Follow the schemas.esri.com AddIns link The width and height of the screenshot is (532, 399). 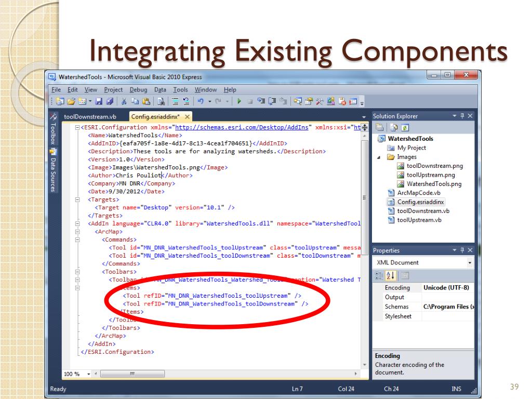click(242, 127)
